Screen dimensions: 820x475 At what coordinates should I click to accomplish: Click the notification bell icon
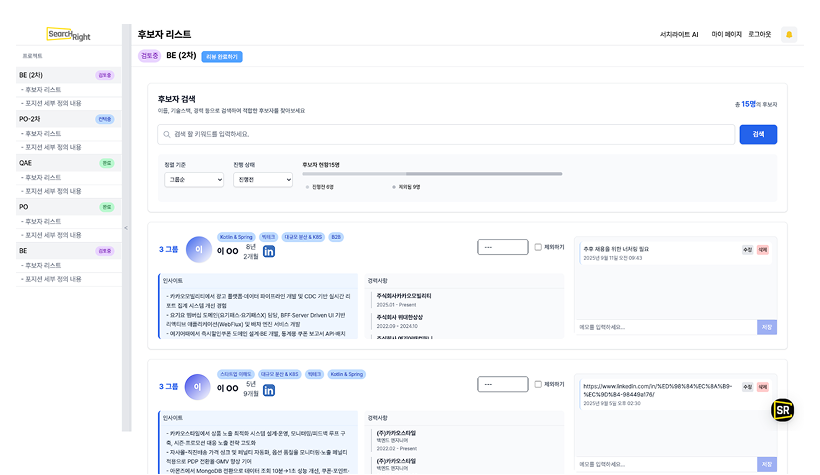pos(789,34)
